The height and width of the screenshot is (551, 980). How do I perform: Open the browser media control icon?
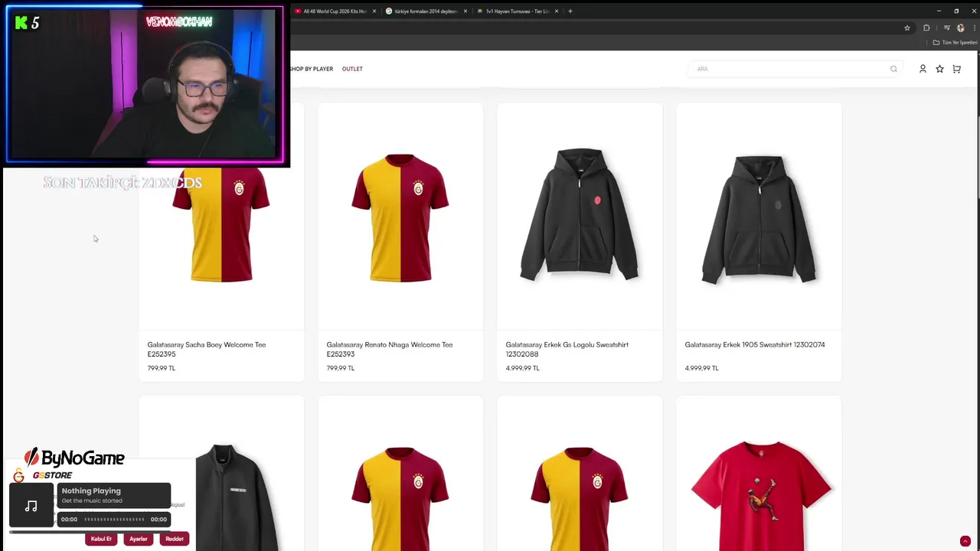point(947,28)
